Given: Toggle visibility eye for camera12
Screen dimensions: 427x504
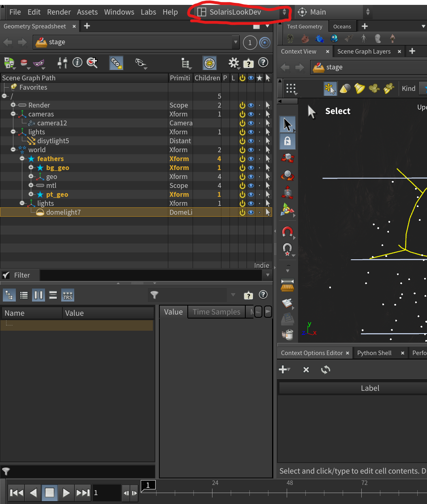Looking at the screenshot, I should tap(251, 123).
